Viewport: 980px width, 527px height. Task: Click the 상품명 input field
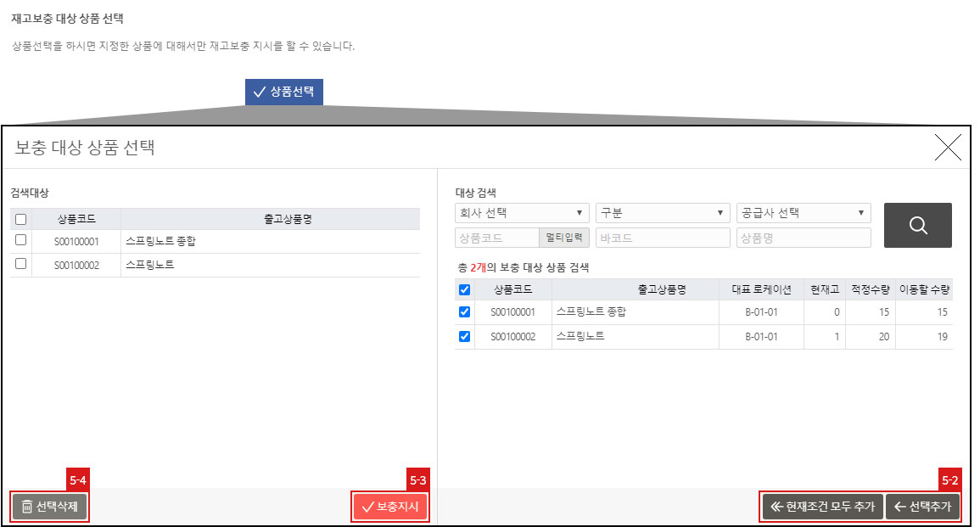click(x=803, y=238)
